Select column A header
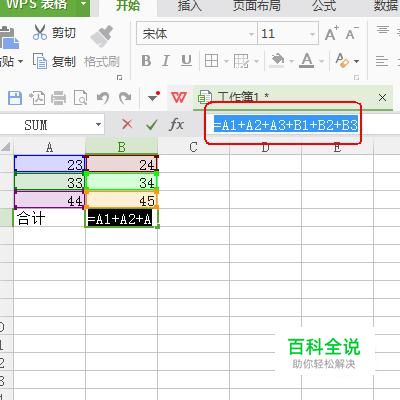 pyautogui.click(x=49, y=147)
